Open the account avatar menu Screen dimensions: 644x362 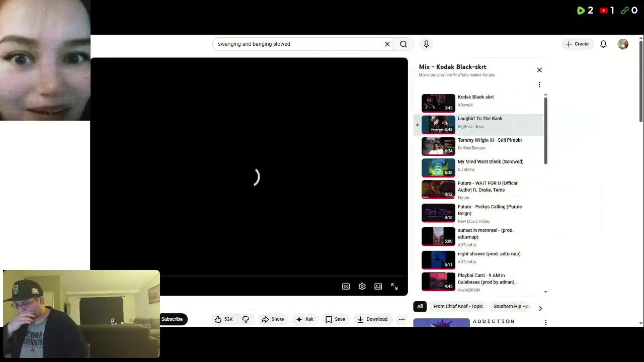pos(623,44)
